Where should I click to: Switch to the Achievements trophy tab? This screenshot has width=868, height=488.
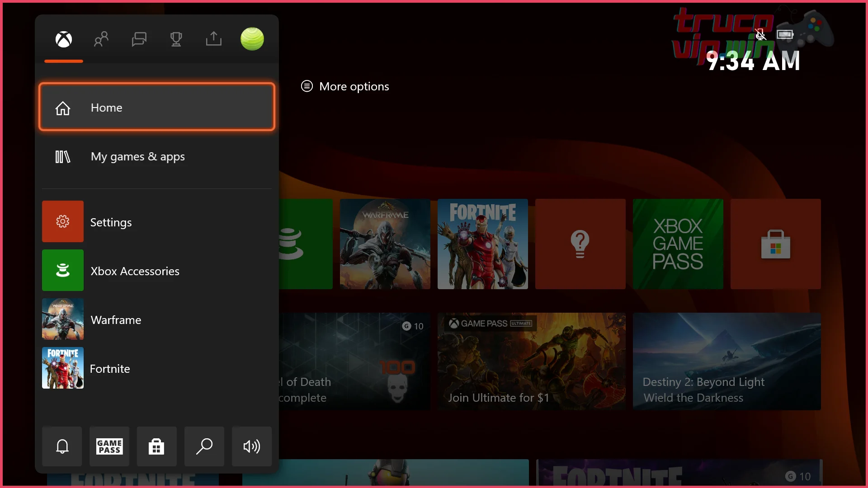coord(176,39)
